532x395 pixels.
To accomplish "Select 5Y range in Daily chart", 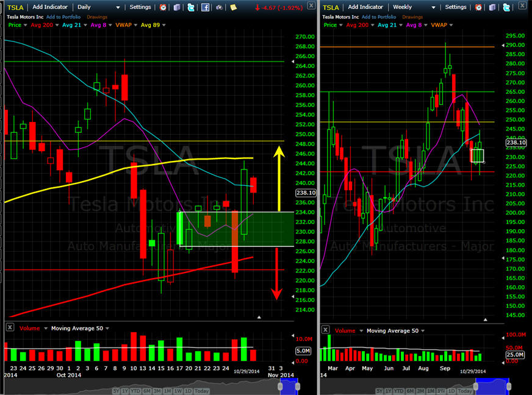I will click(116, 391).
